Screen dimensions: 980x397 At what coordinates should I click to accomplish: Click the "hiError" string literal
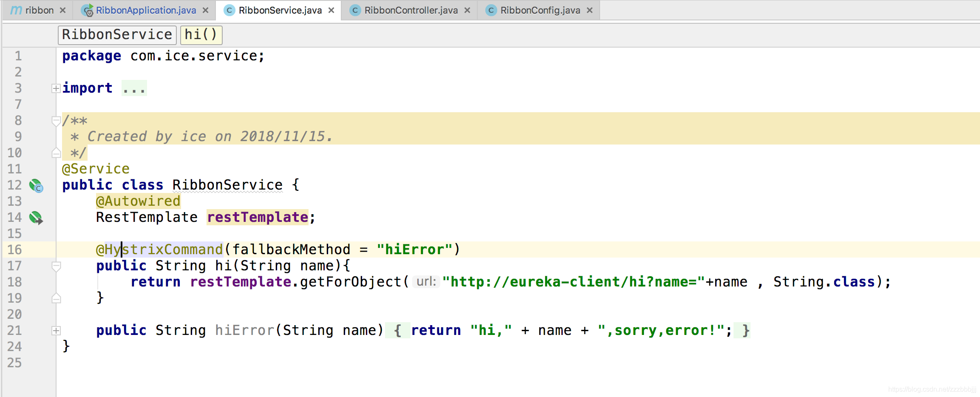[x=414, y=250]
